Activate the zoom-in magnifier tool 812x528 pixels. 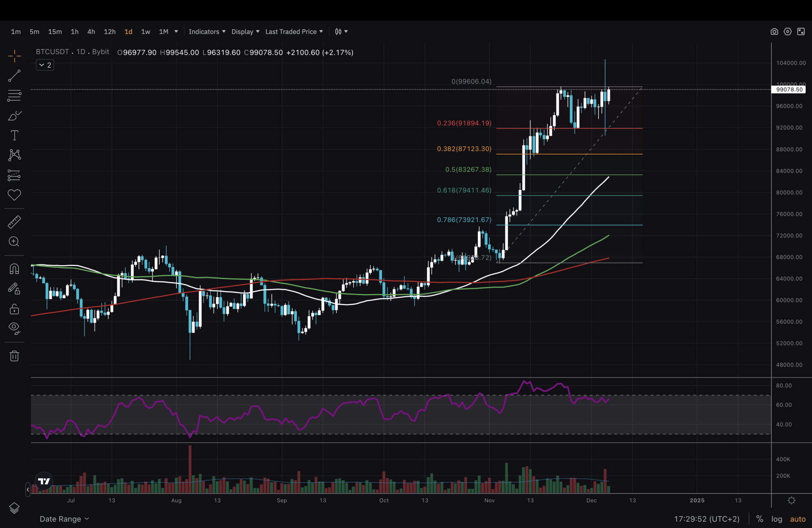[x=14, y=242]
